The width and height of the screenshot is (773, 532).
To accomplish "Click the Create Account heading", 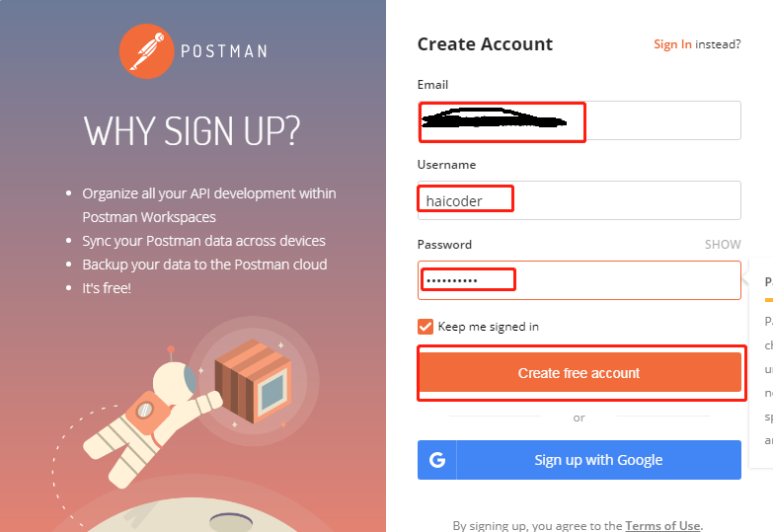I will click(x=485, y=44).
